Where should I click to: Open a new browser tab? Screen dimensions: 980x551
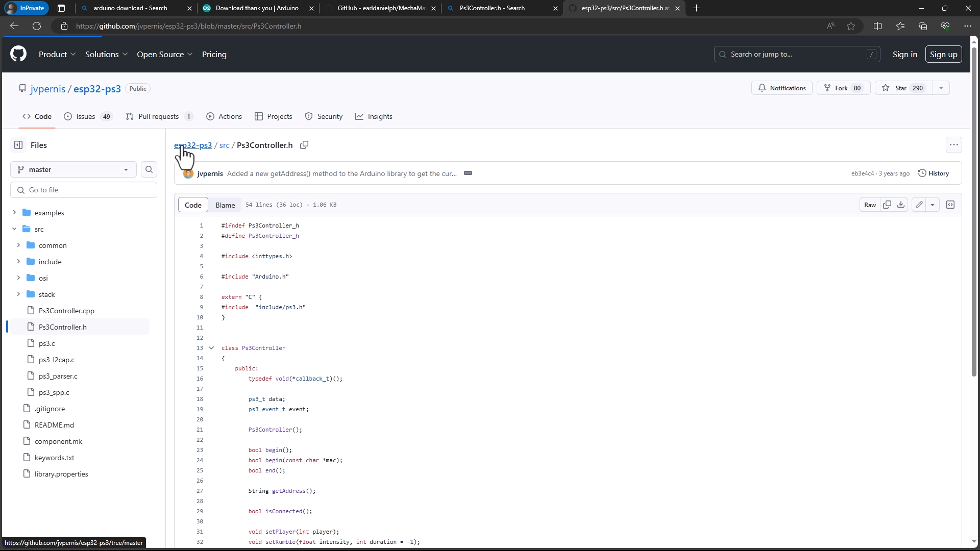pos(697,8)
